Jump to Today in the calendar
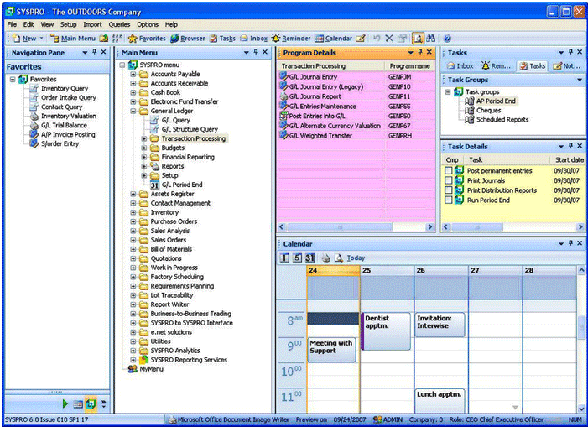Viewport: 588px width, 427px height. (x=356, y=258)
